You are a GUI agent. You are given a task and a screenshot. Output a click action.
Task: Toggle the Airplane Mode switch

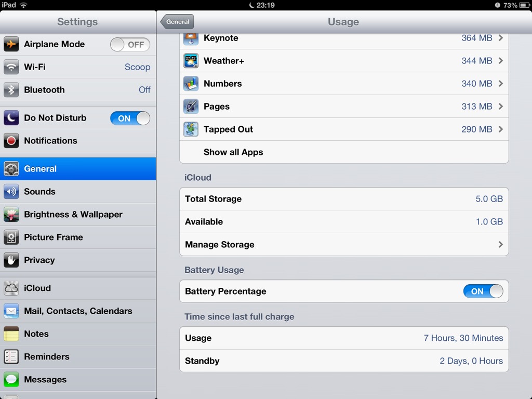(x=130, y=45)
